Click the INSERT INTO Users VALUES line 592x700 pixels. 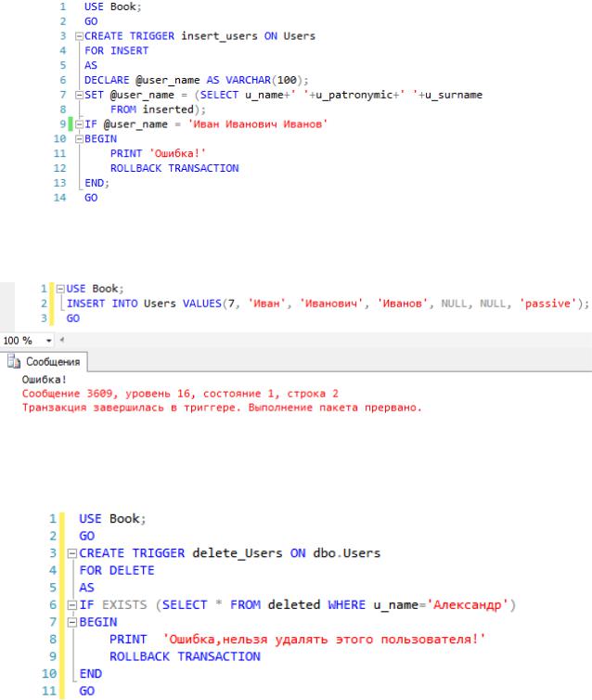tap(328, 304)
